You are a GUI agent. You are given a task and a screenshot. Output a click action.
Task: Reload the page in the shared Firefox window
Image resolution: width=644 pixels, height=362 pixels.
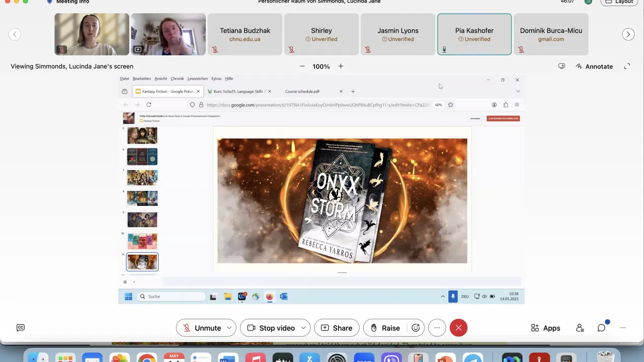click(149, 105)
